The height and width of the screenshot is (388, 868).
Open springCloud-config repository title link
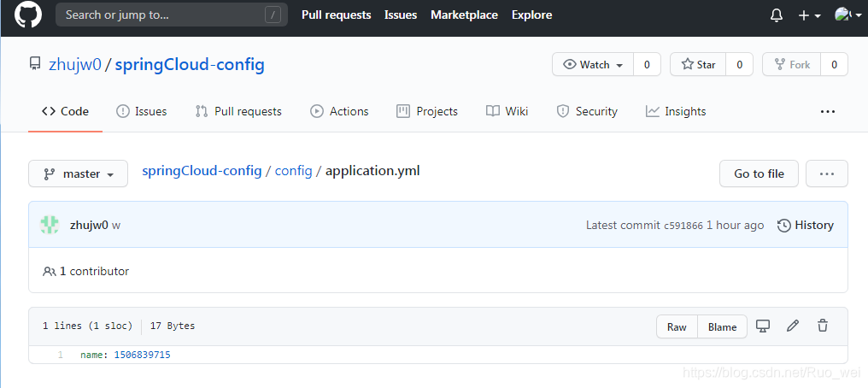coord(190,65)
